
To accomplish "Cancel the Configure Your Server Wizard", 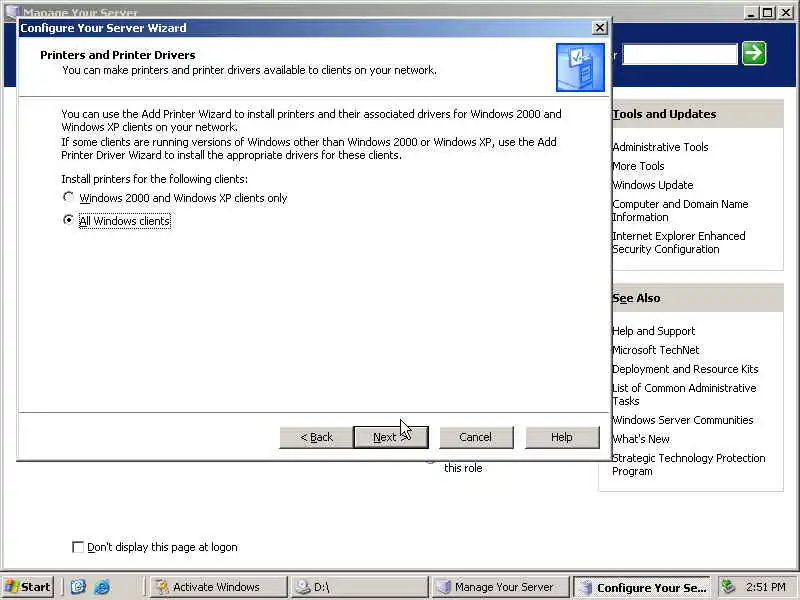I will click(476, 437).
